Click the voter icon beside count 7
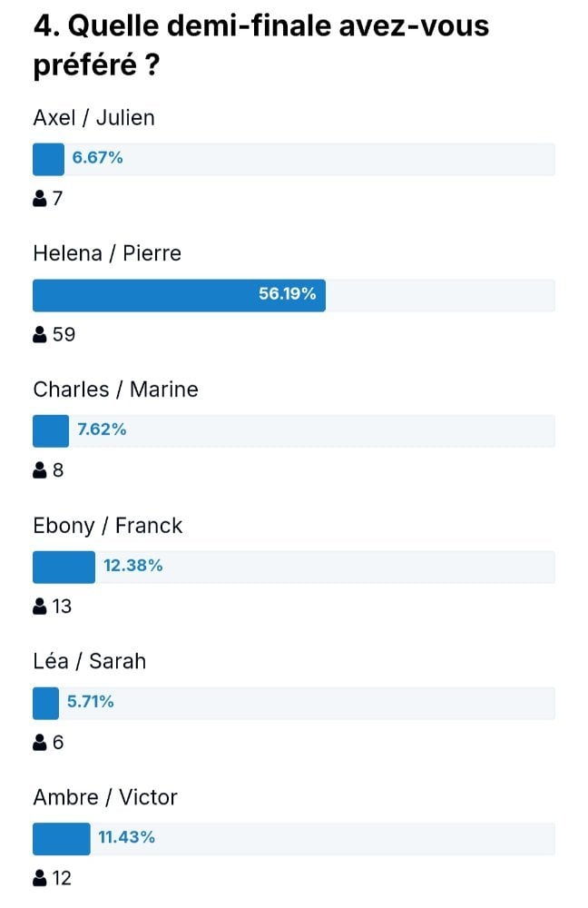 tap(39, 199)
